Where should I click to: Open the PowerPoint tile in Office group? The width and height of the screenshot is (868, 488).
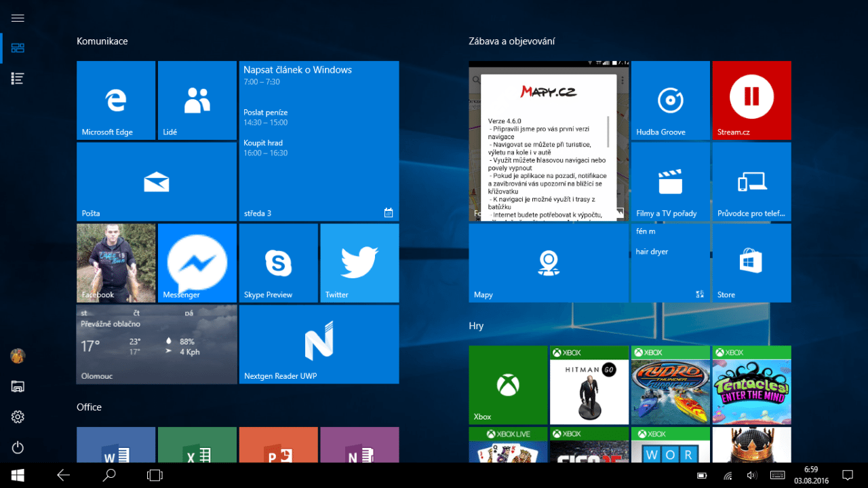point(278,445)
